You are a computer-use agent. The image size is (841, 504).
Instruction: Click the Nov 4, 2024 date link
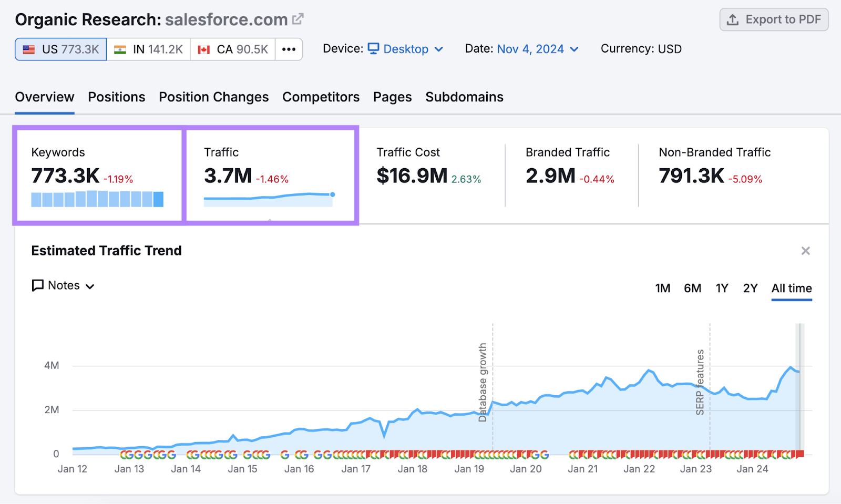tap(531, 49)
